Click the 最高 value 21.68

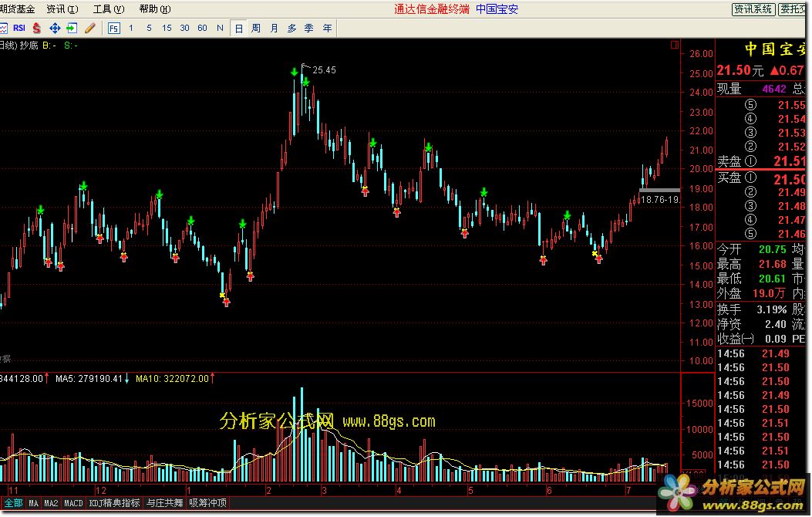click(x=772, y=265)
